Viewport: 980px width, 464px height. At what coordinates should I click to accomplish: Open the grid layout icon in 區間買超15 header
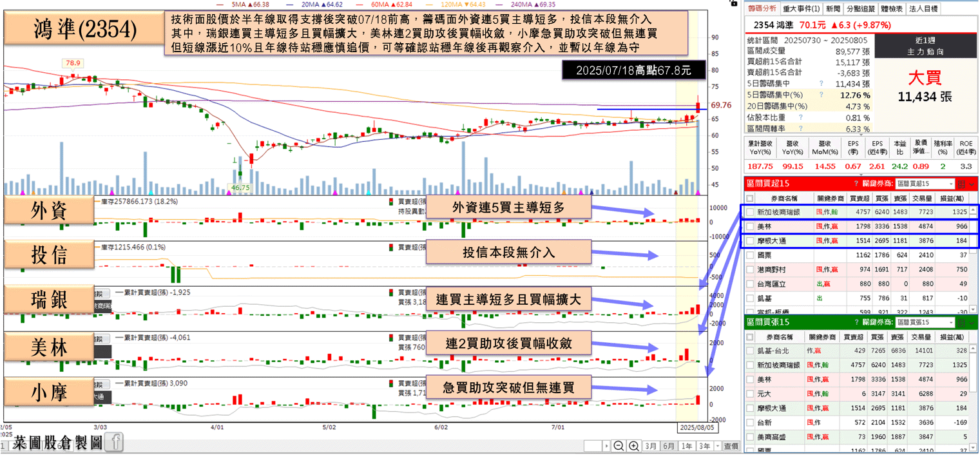click(963, 184)
